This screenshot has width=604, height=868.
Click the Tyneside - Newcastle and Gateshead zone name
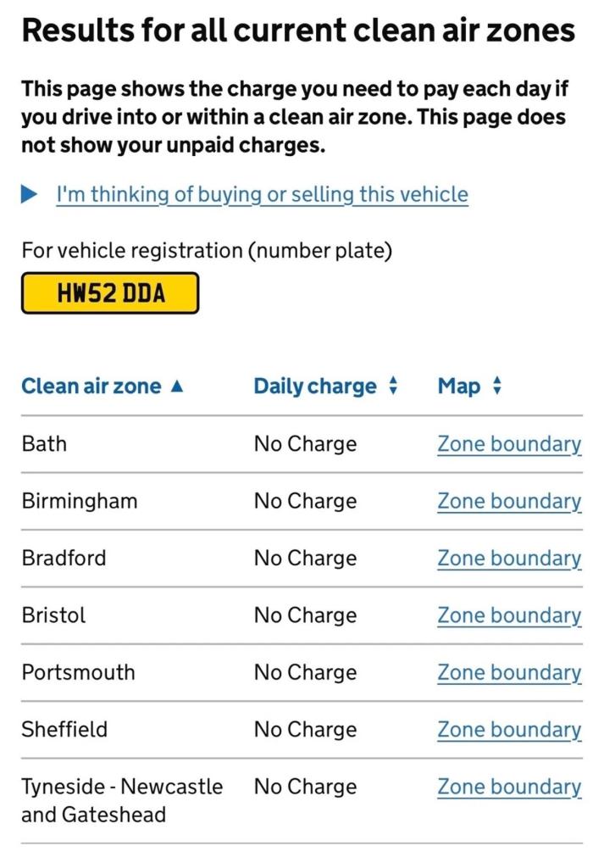122,800
